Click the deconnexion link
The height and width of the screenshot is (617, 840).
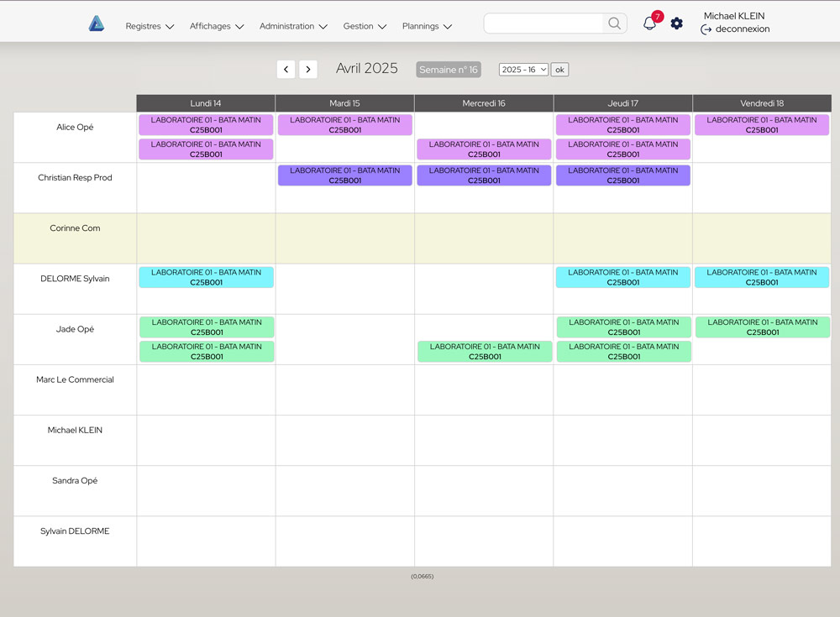[x=743, y=29]
